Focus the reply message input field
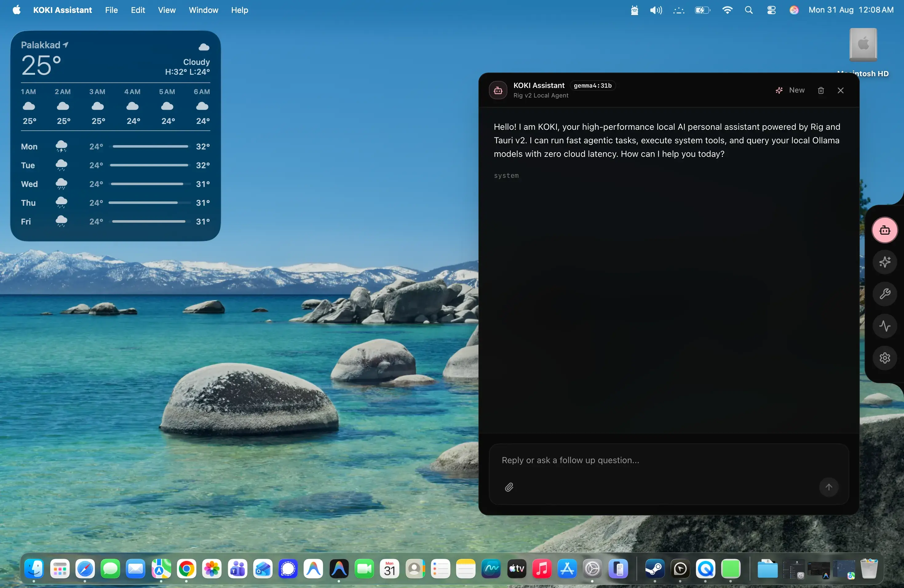The width and height of the screenshot is (904, 588). [x=668, y=460]
